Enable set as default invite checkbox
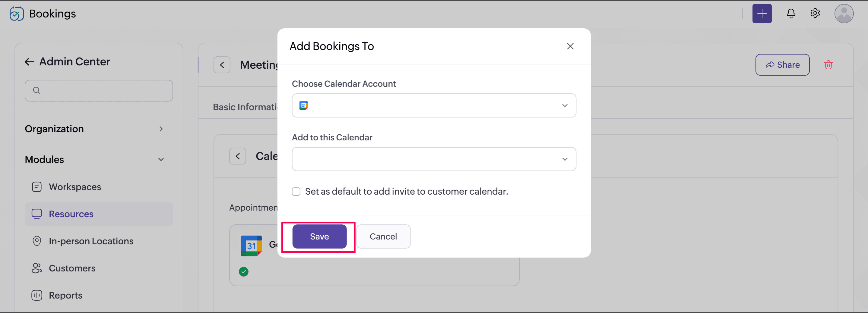The width and height of the screenshot is (868, 313). (296, 192)
